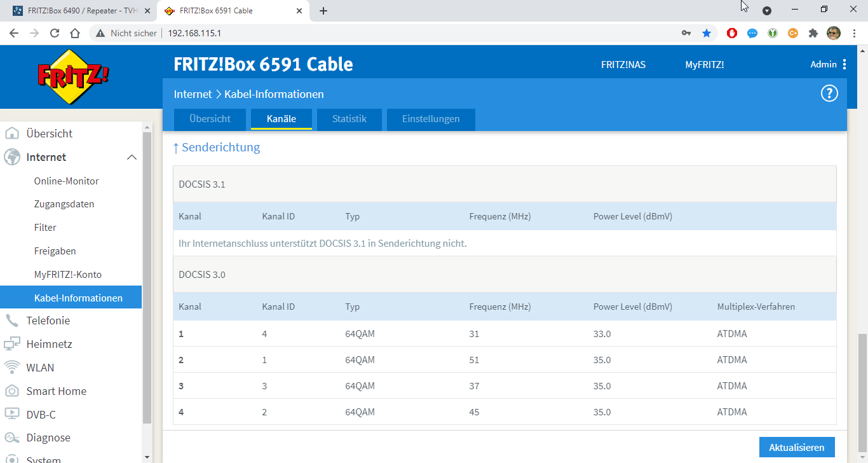868x463 pixels.
Task: Click 64QAM in channel 1 row
Action: [x=360, y=334]
